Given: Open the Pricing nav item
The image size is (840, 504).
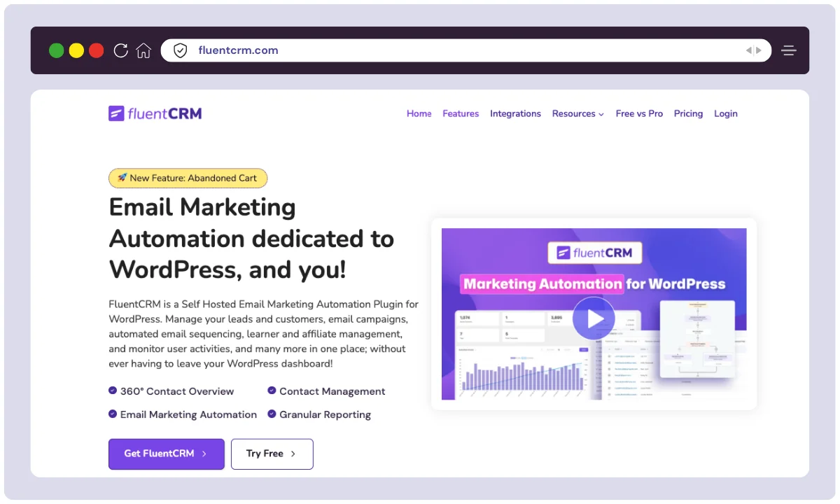Looking at the screenshot, I should 688,113.
